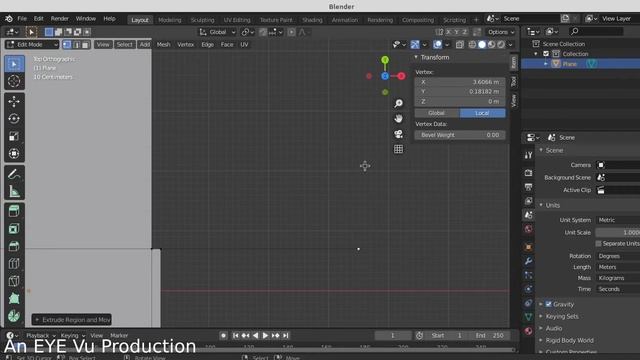This screenshot has width=640, height=360.
Task: Select the Bevel tool
Action: click(x=14, y=246)
